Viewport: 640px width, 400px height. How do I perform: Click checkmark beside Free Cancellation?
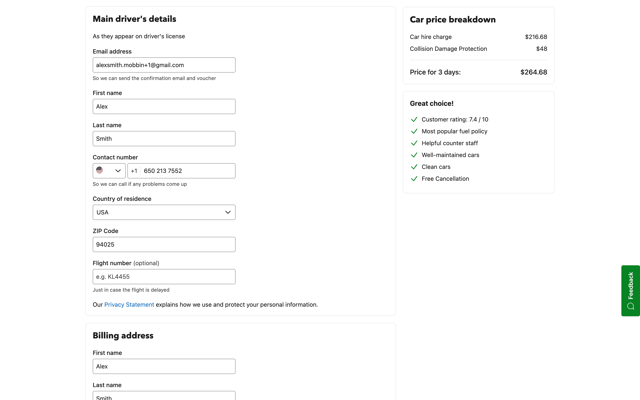tap(414, 179)
